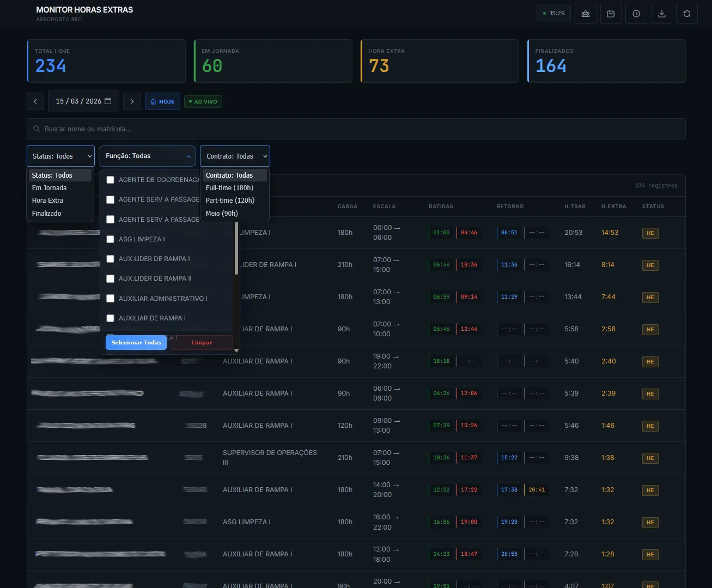Click the Selecionar Todas button
The height and width of the screenshot is (588, 712).
pyautogui.click(x=136, y=343)
